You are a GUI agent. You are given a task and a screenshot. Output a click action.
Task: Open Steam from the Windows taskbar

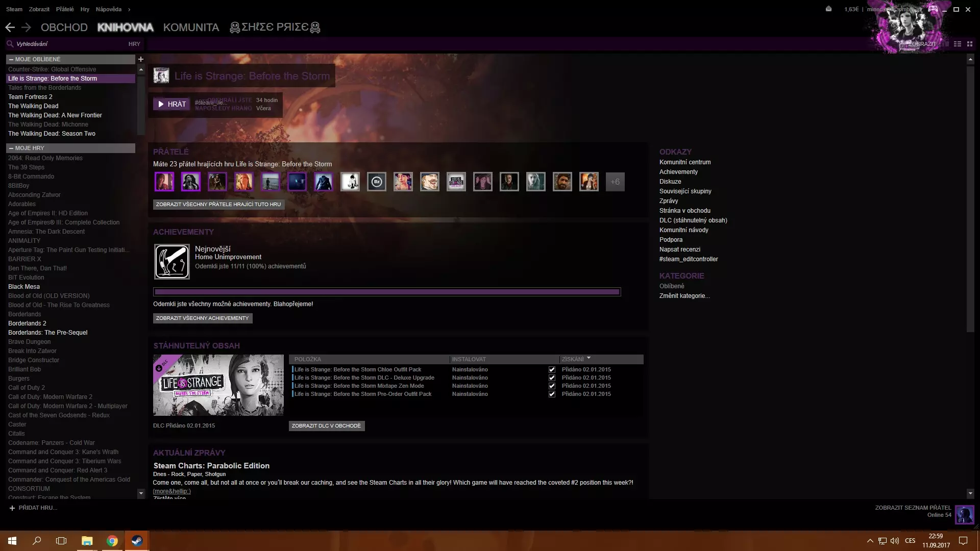[137, 541]
